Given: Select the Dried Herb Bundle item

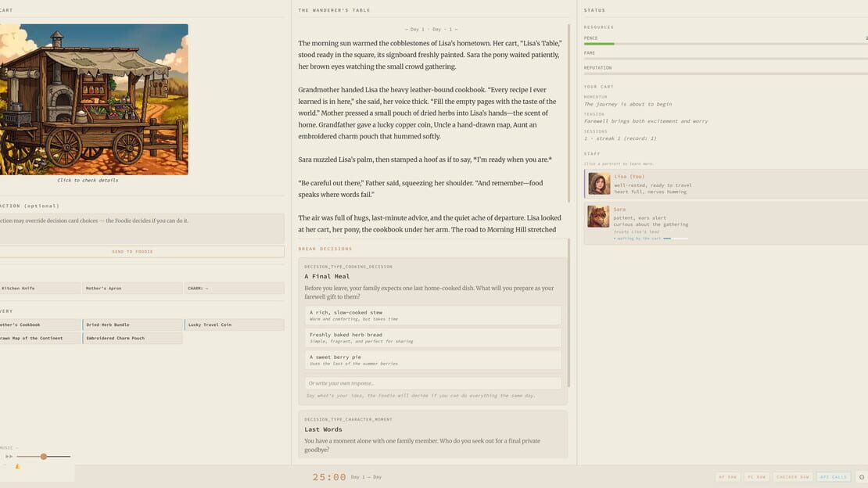Looking at the screenshot, I should pos(133,325).
